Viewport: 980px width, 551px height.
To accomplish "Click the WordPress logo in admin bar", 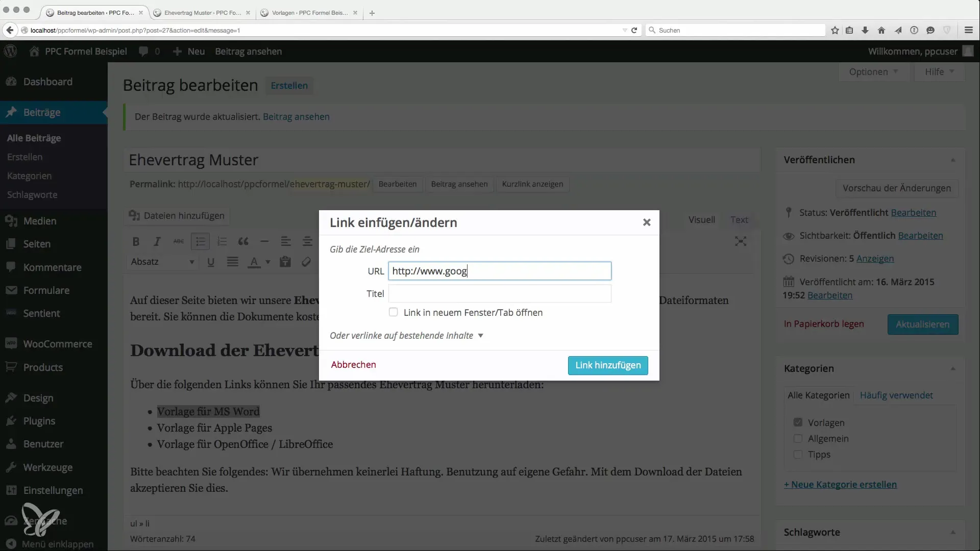I will [11, 52].
